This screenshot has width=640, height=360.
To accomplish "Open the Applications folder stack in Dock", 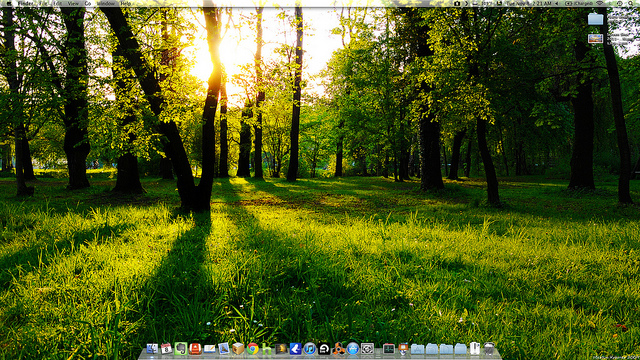I will pyautogui.click(x=417, y=349).
